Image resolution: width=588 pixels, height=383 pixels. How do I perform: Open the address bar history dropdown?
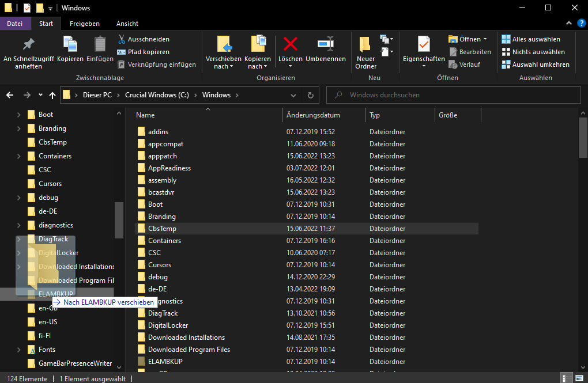point(293,95)
